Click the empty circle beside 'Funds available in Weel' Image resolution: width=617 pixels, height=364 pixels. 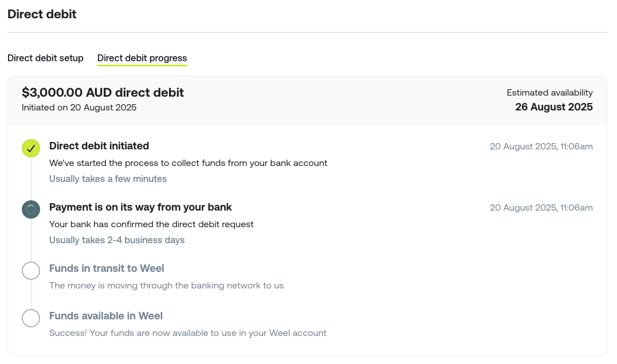(x=31, y=318)
